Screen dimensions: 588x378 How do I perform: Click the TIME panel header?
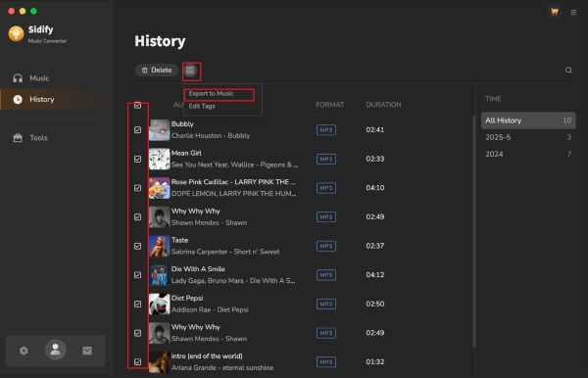click(493, 99)
